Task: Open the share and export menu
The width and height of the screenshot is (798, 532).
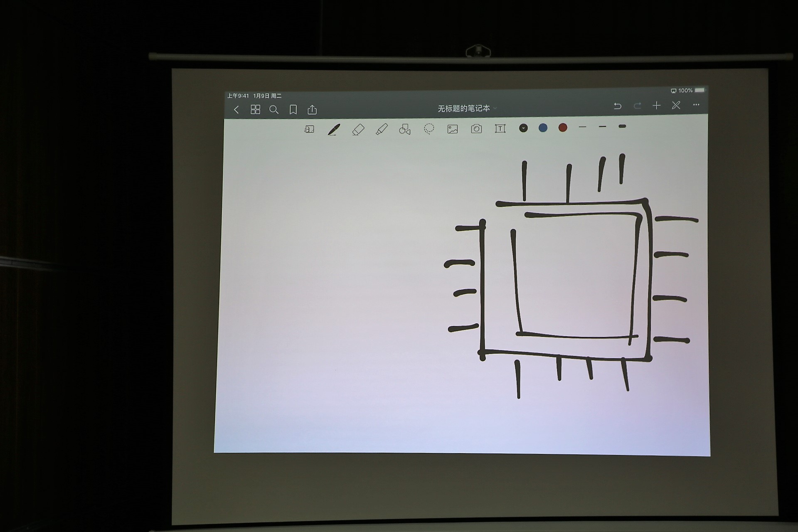Action: pyautogui.click(x=312, y=110)
